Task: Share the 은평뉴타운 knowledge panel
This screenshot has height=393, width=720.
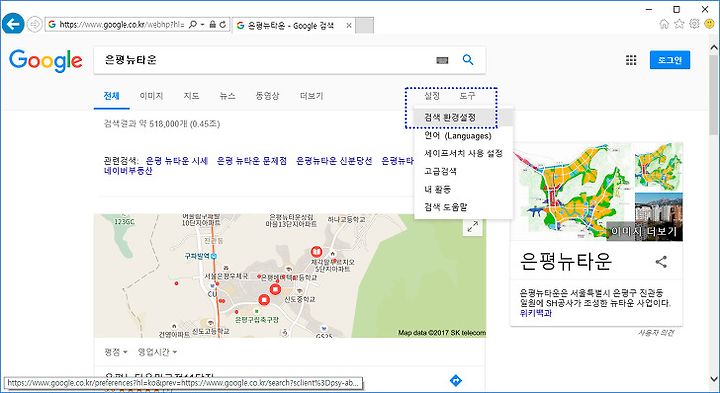Action: click(x=661, y=262)
